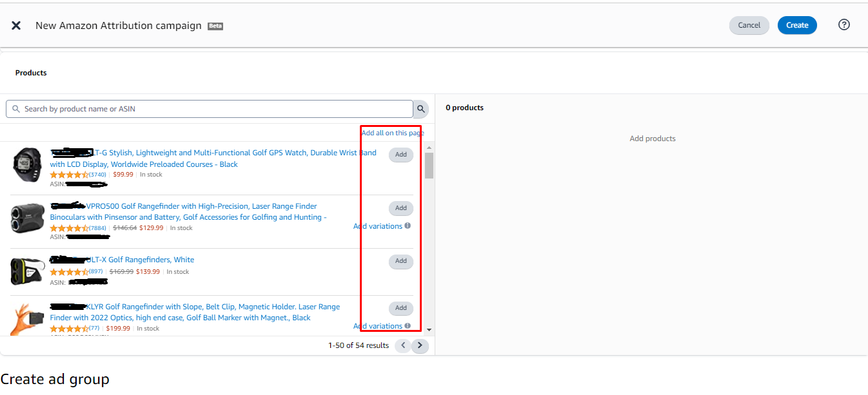
Task: Open the VPRO500 Golf Rangefinder title link
Action: [x=188, y=212]
